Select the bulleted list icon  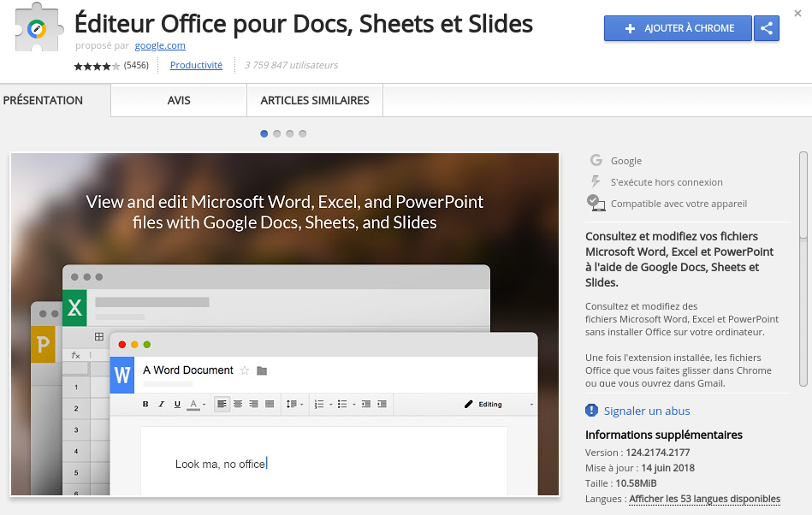pos(343,404)
